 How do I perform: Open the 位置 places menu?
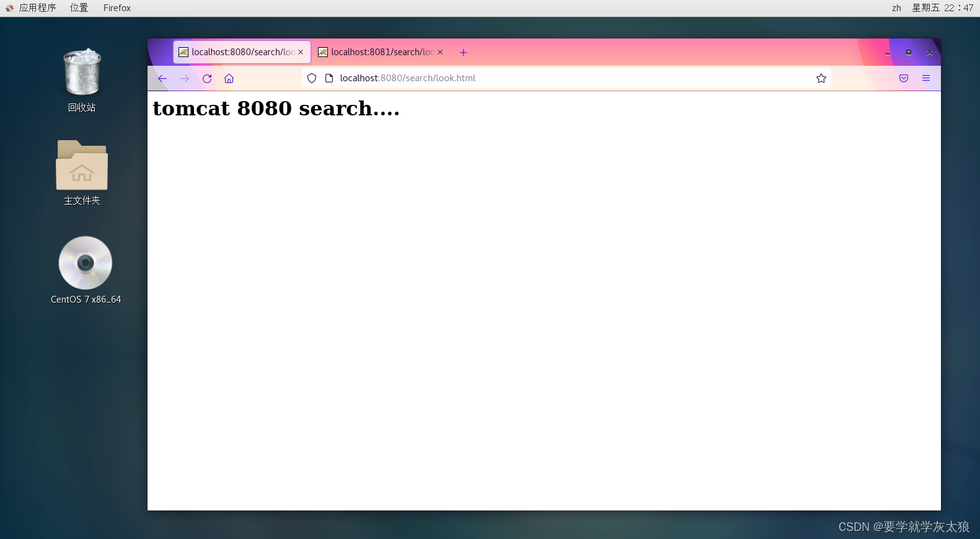pyautogui.click(x=79, y=8)
